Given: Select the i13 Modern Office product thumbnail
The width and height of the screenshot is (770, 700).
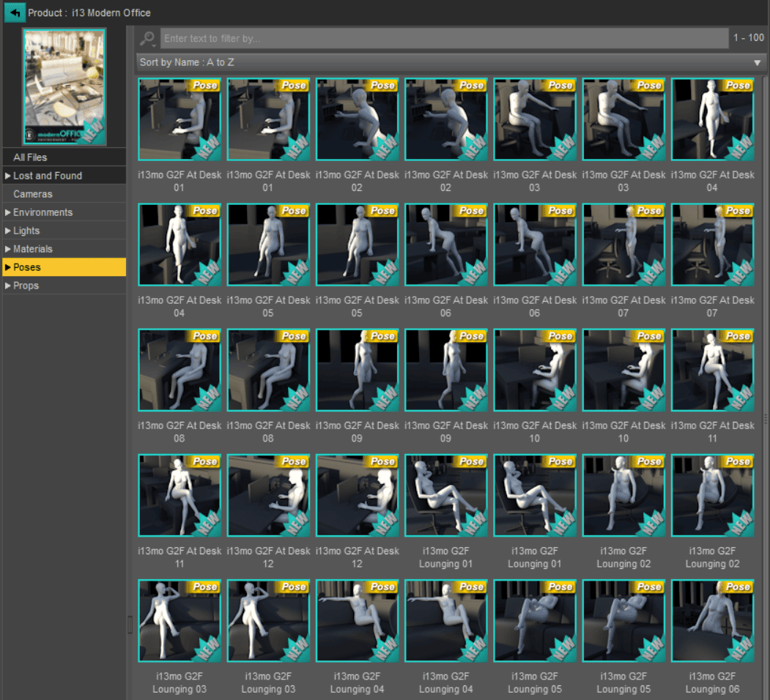Looking at the screenshot, I should tap(64, 86).
